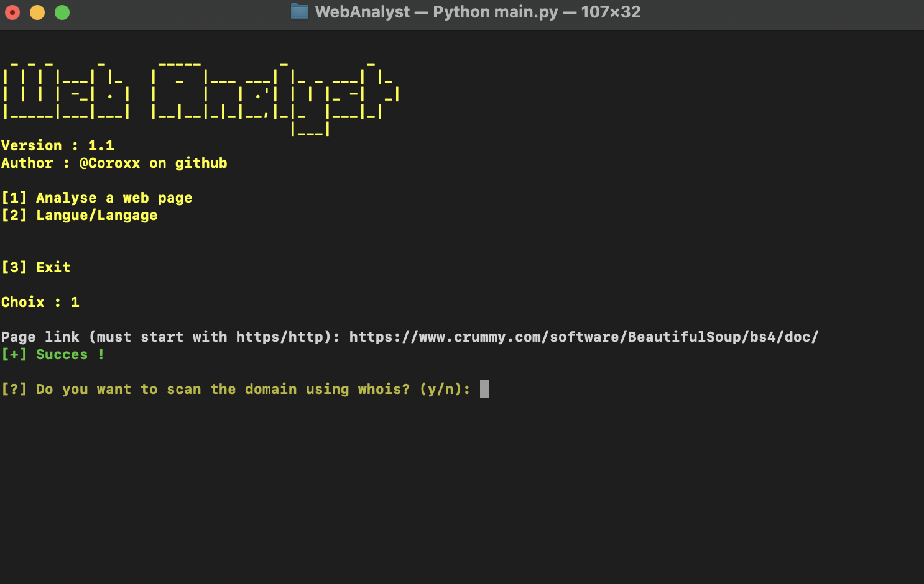This screenshot has width=924, height=584.
Task: Click the folder icon in the title bar
Action: point(300,12)
